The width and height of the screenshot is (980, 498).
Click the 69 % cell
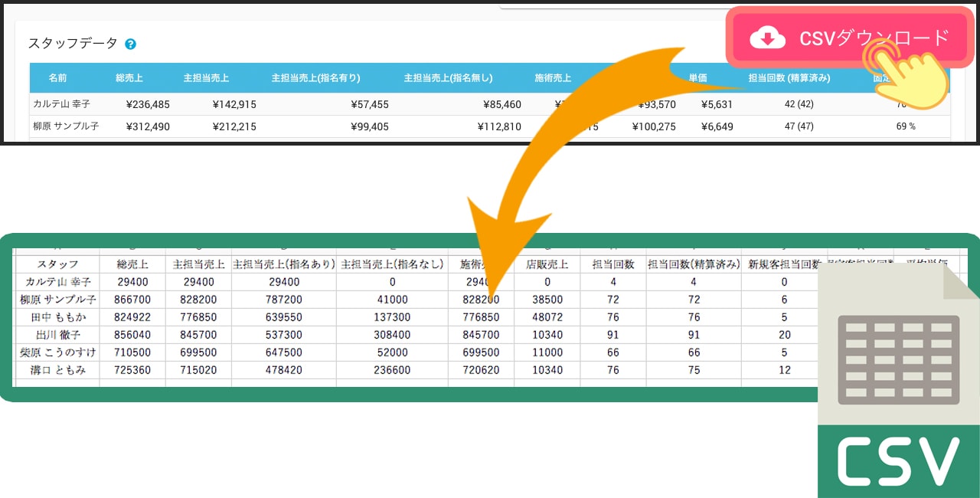[906, 126]
